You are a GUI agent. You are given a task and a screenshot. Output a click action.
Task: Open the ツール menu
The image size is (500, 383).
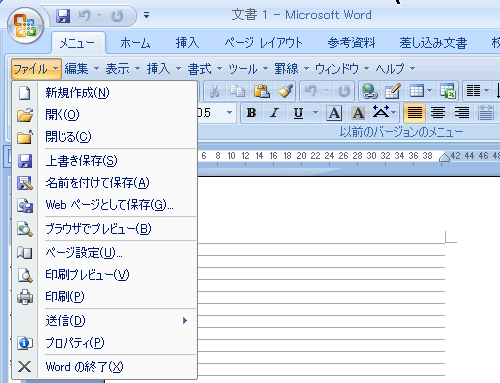(x=248, y=69)
